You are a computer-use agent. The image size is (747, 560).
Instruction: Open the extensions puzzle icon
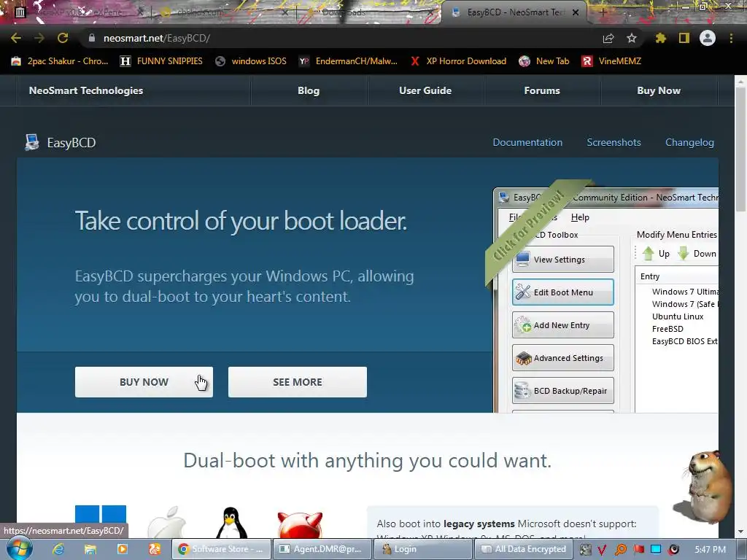point(661,38)
